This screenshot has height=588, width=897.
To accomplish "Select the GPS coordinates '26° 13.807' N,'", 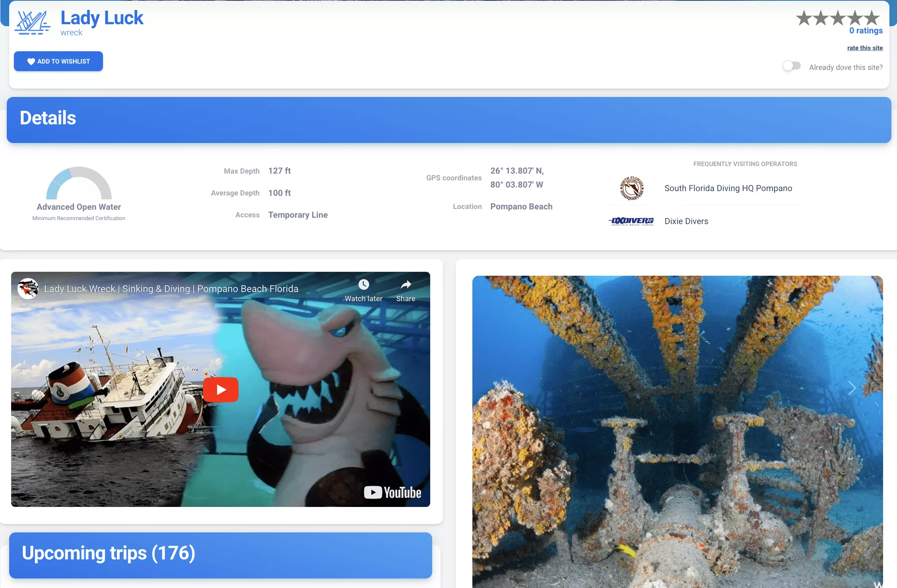I will click(517, 171).
